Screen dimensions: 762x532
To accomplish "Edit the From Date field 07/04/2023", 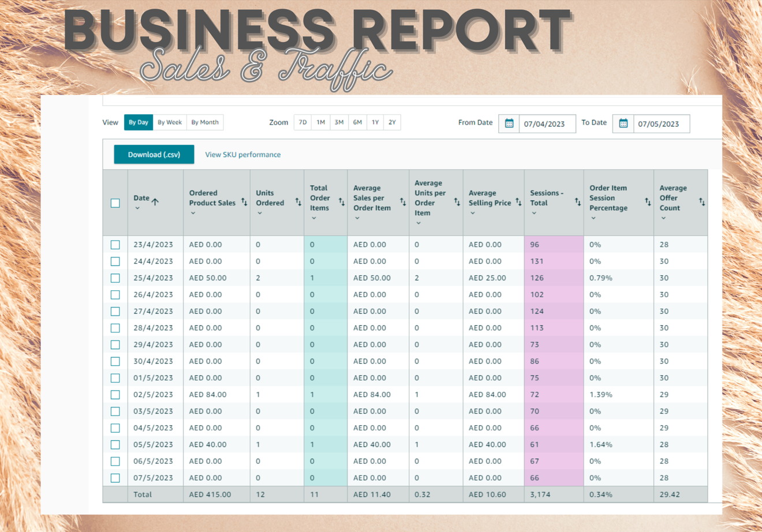I will [x=547, y=124].
